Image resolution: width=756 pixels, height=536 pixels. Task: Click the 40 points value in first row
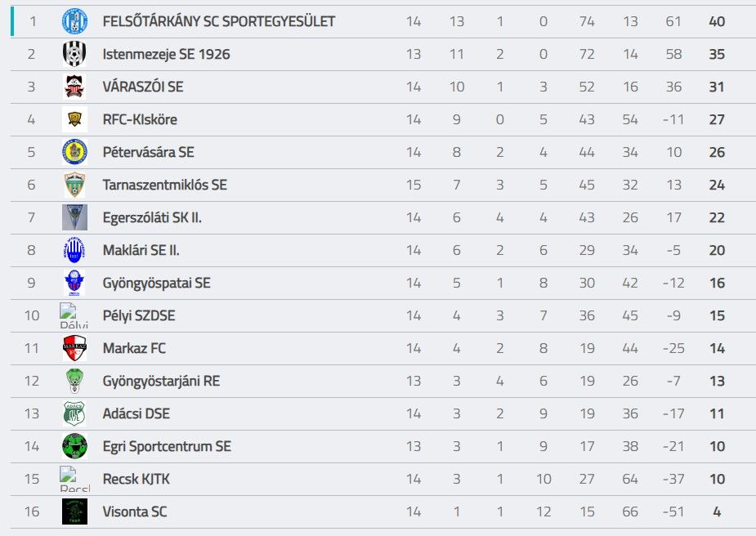(717, 21)
